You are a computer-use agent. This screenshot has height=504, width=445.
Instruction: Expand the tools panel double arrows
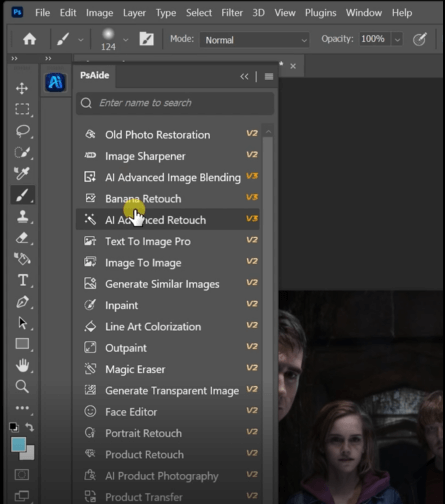[x=14, y=58]
